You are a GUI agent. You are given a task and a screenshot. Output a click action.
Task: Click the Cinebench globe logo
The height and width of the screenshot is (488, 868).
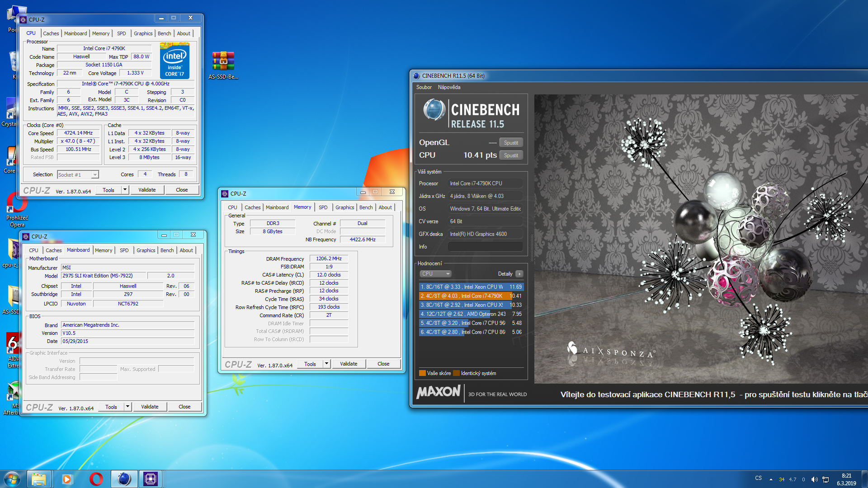pos(434,110)
